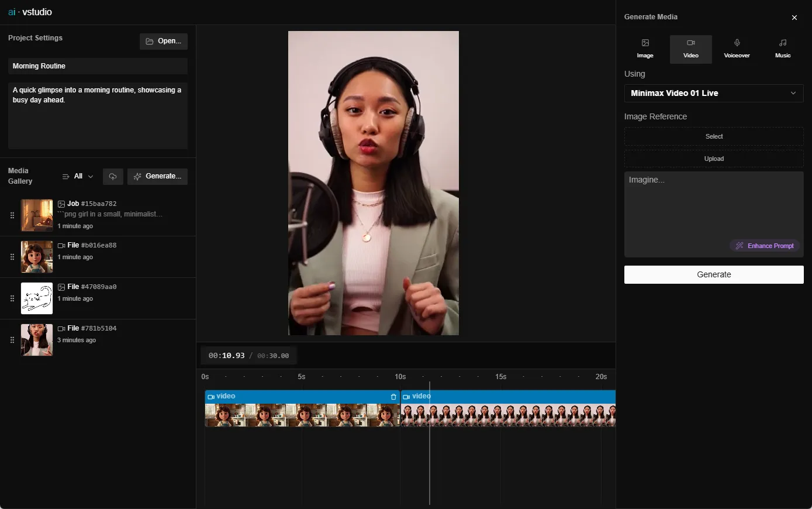Click drag handle beside File #47089aa0

point(12,298)
